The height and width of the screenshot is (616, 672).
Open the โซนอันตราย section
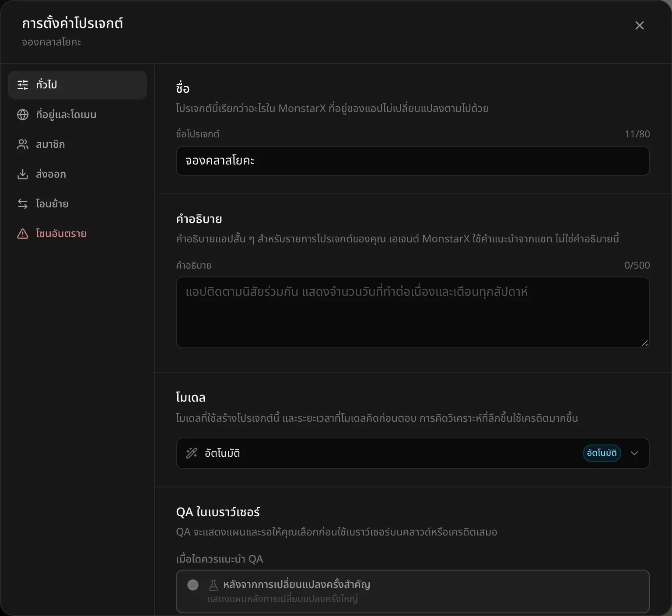(x=77, y=234)
